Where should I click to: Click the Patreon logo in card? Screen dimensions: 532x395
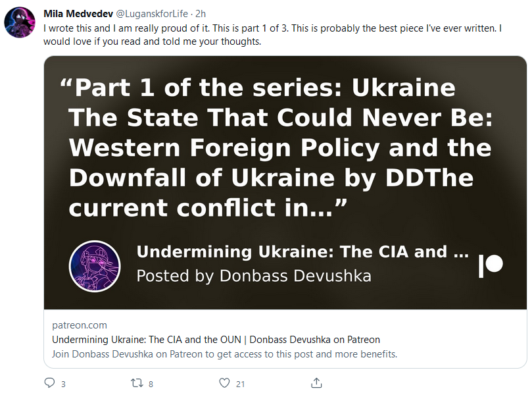[491, 265]
